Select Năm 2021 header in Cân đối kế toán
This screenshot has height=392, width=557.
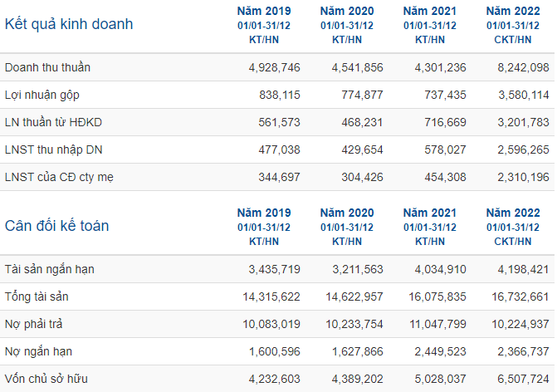click(430, 213)
